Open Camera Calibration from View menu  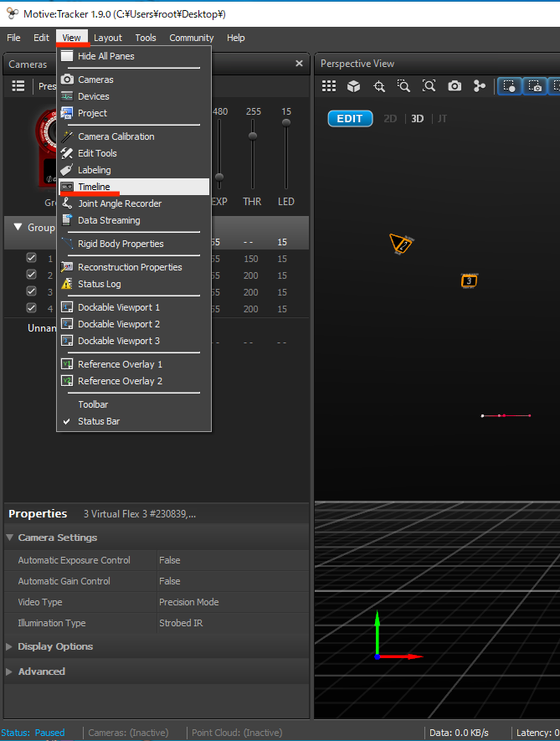pyautogui.click(x=134, y=136)
